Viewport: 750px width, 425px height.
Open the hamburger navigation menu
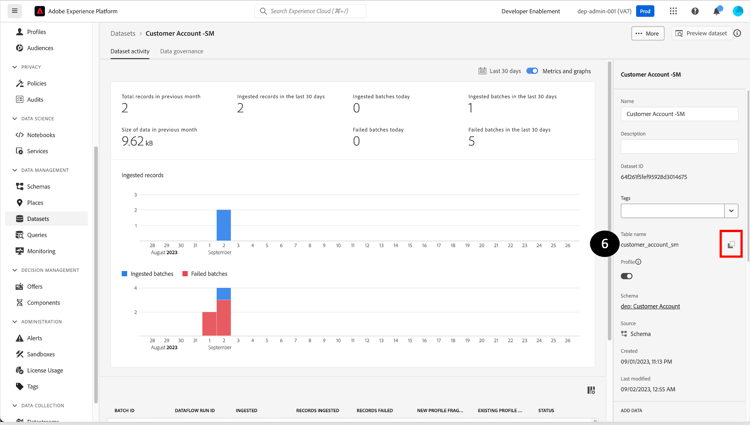(x=15, y=11)
